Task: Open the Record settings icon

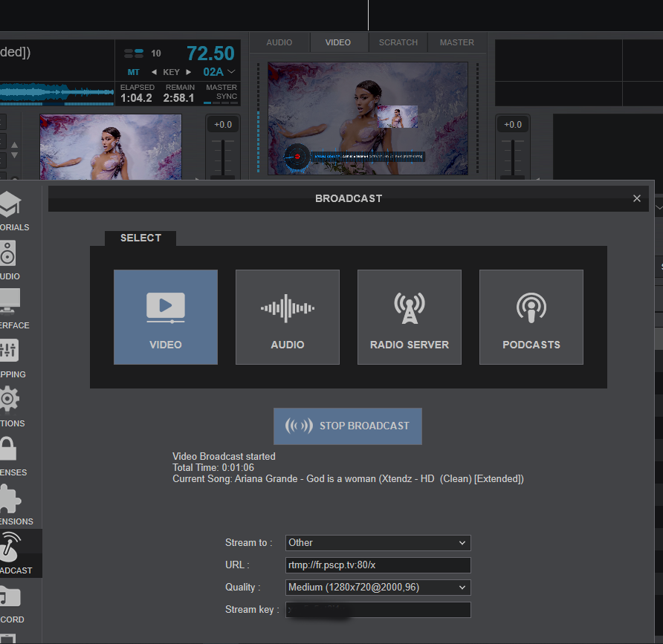Action: pos(10,597)
